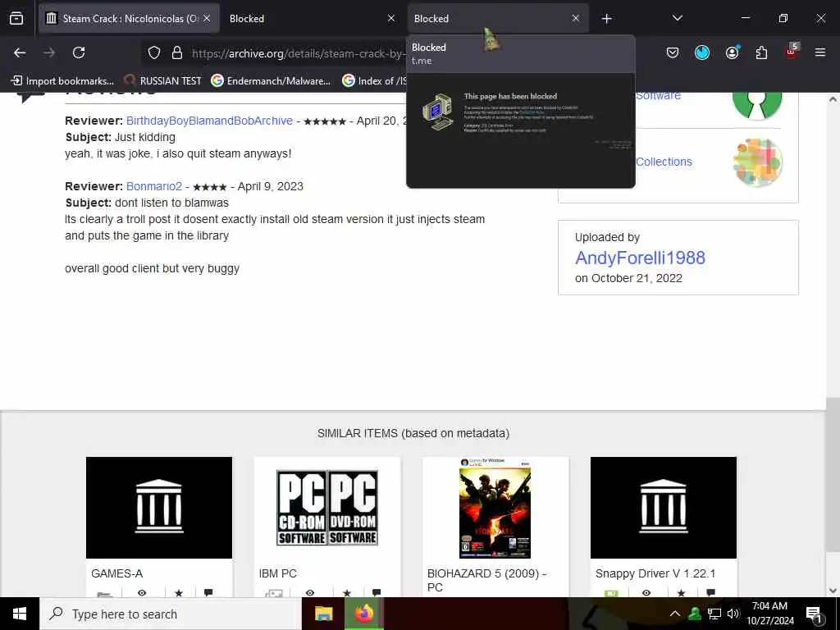Click the taskbar search box

[x=171, y=614]
